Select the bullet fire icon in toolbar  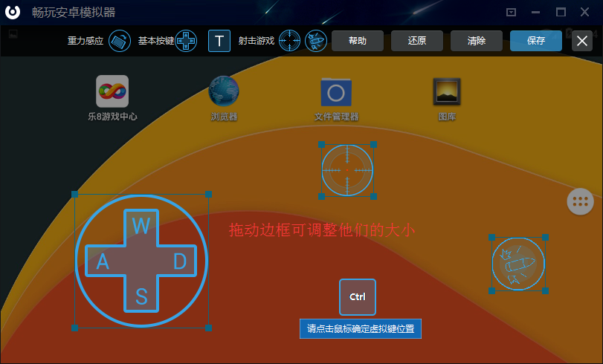(x=316, y=41)
